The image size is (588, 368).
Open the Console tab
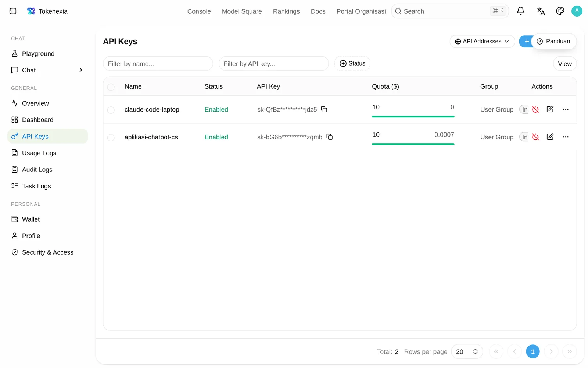(199, 11)
